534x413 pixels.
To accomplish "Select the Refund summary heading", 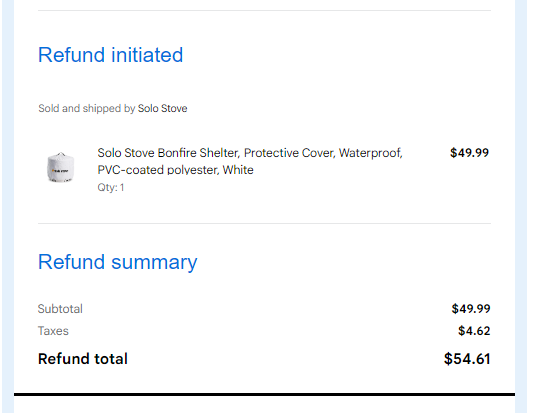I will tap(117, 262).
